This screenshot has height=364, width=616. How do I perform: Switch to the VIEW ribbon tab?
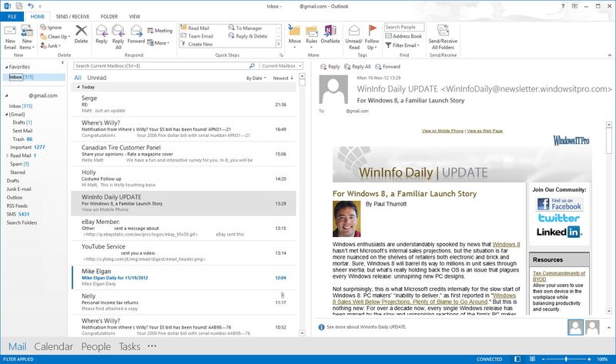(x=134, y=15)
